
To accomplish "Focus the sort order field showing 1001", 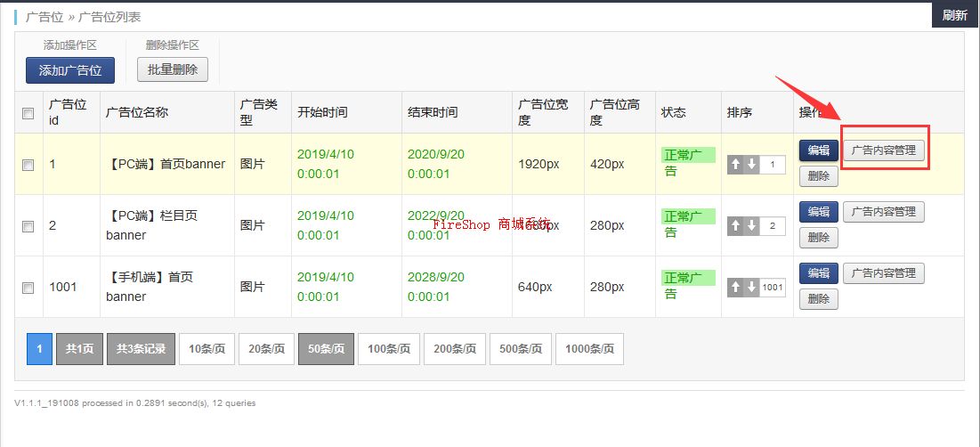I will click(773, 287).
